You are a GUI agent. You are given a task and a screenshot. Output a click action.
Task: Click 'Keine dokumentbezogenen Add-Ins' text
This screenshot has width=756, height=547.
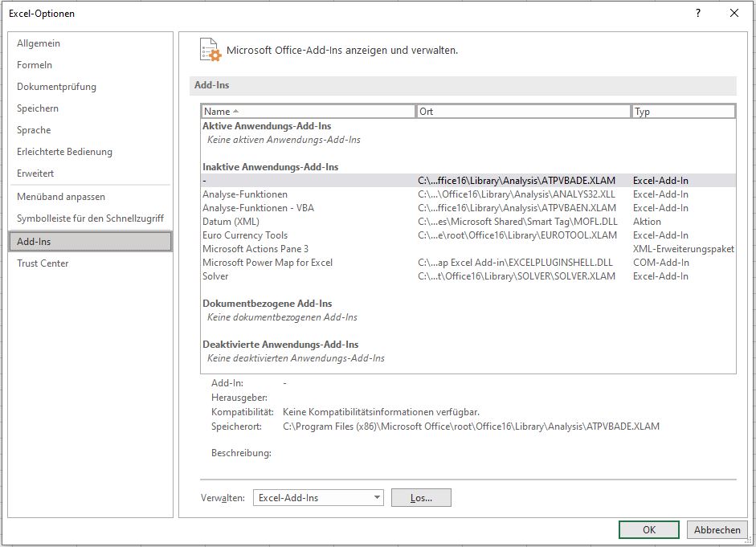[282, 317]
